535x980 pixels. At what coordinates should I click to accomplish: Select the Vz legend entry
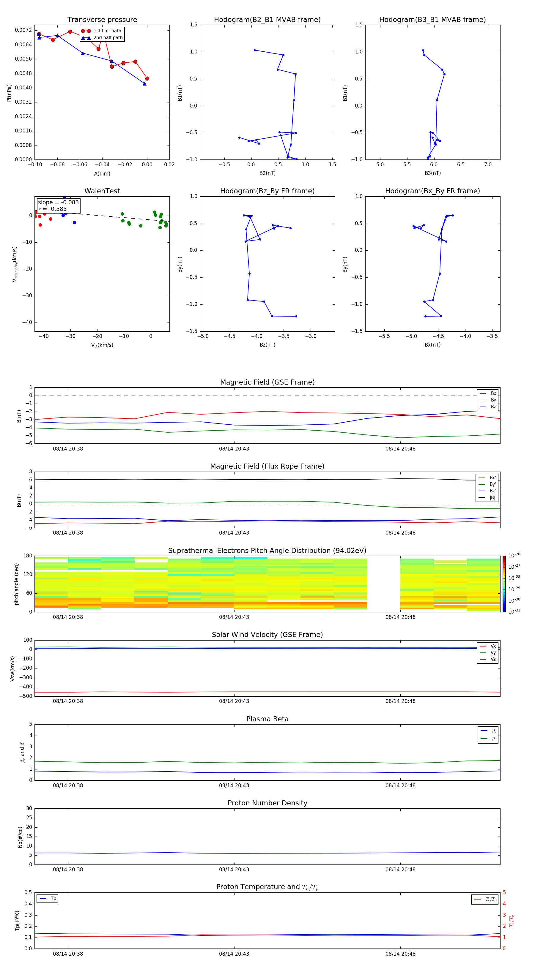[488, 659]
